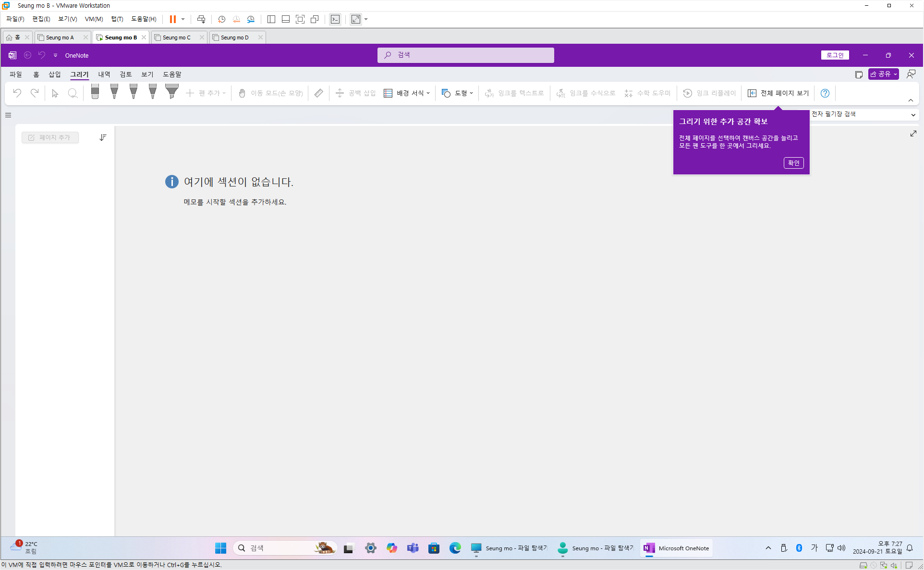This screenshot has width=924, height=570.
Task: Open Microsoft Edge from the taskbar
Action: click(455, 548)
